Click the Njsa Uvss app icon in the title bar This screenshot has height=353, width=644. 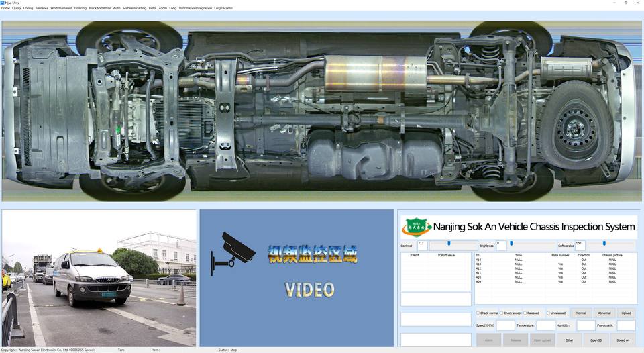(3, 3)
